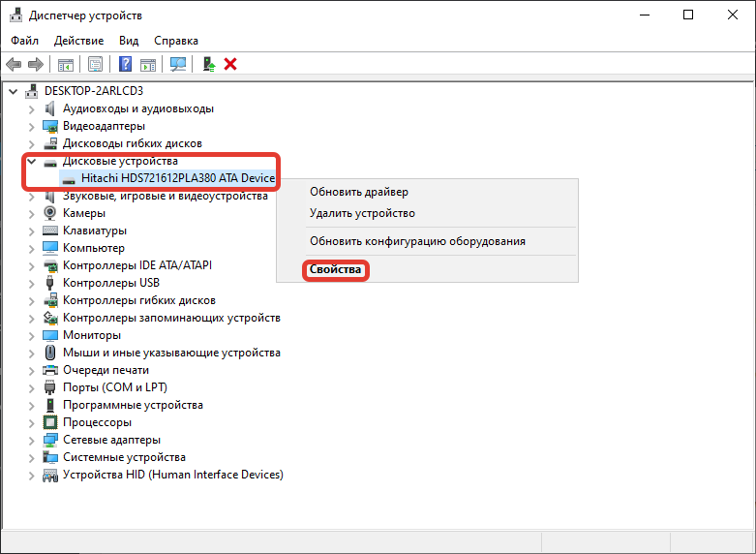Viewport: 756px width, 554px height.
Task: Click the speaker icon of Аудиовходы и аудиовыходы
Action: pos(49,108)
